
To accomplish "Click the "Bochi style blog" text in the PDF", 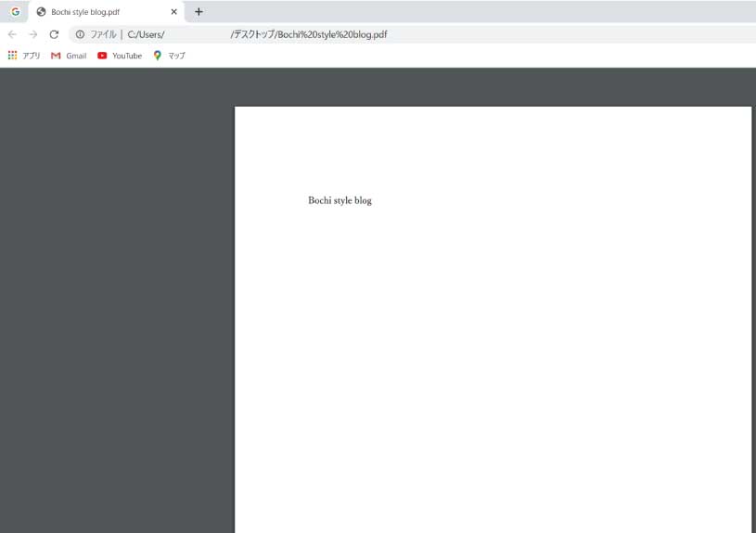I will coord(340,200).
